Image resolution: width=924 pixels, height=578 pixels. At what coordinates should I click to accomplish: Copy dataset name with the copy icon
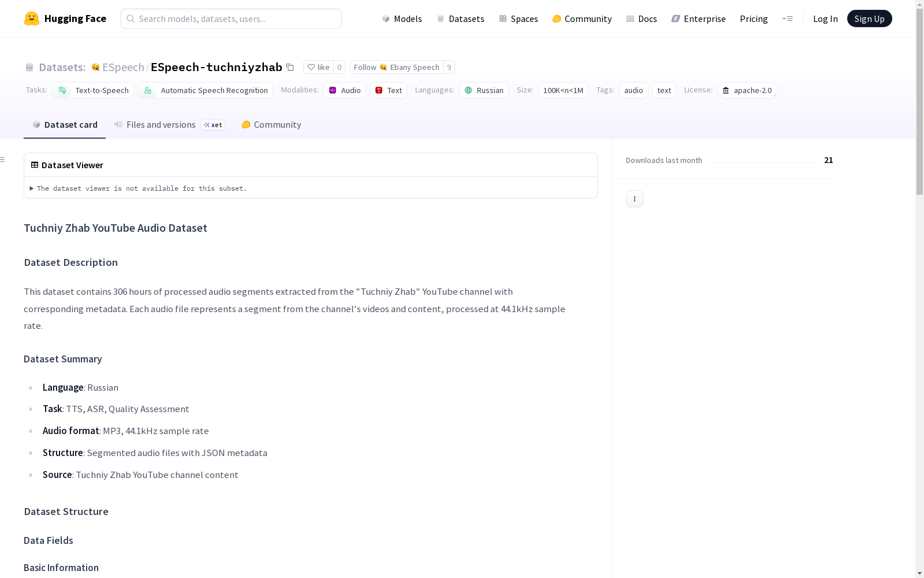(290, 67)
